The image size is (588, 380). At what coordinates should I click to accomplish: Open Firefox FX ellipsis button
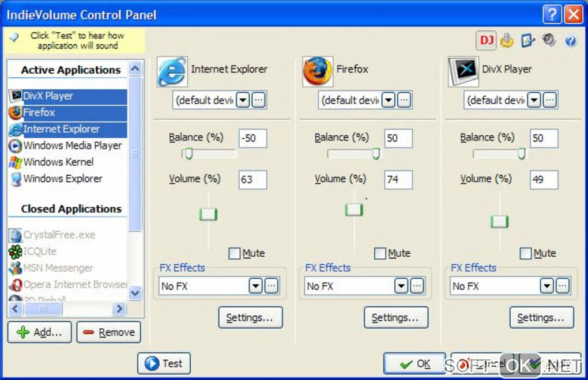(417, 286)
